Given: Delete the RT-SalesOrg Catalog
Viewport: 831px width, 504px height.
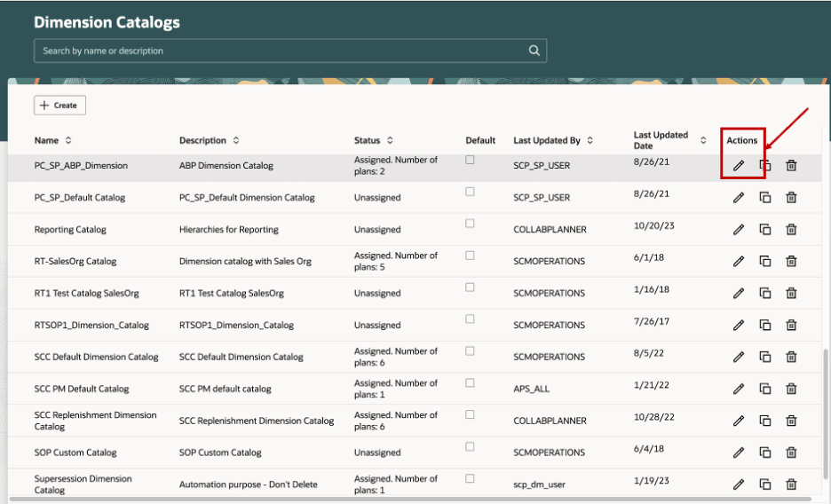Looking at the screenshot, I should pos(791,261).
